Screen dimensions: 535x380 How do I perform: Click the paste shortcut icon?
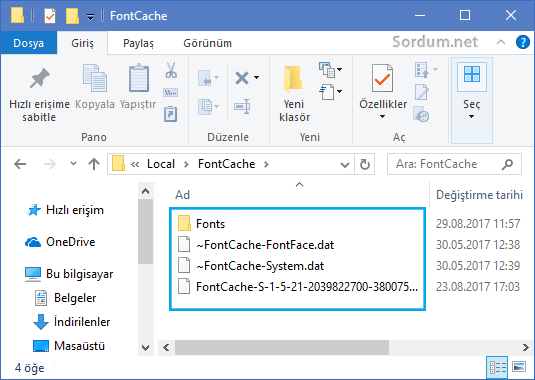point(170,114)
